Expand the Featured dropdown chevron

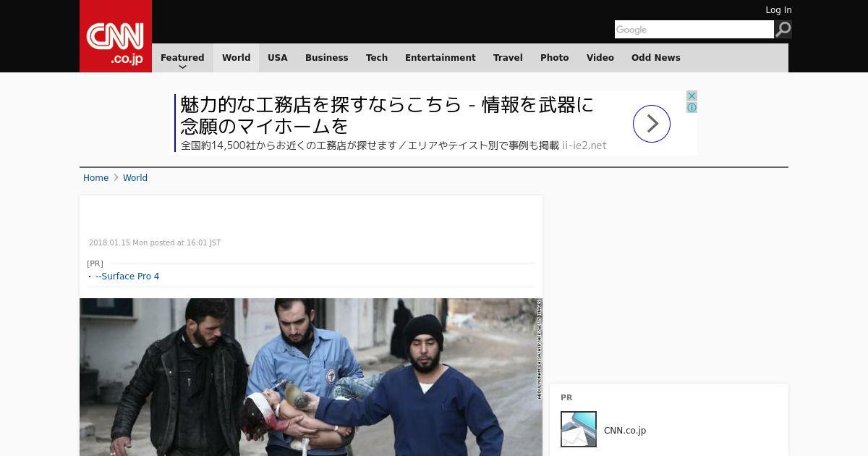point(182,67)
